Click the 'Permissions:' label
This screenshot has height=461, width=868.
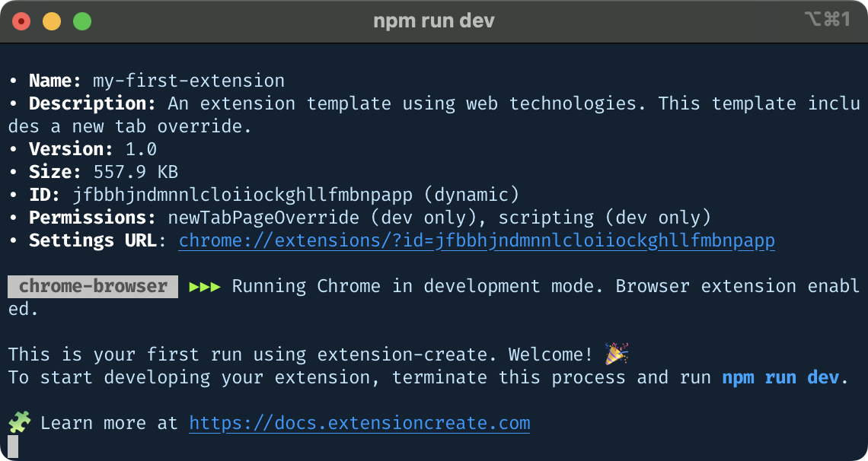tap(93, 218)
